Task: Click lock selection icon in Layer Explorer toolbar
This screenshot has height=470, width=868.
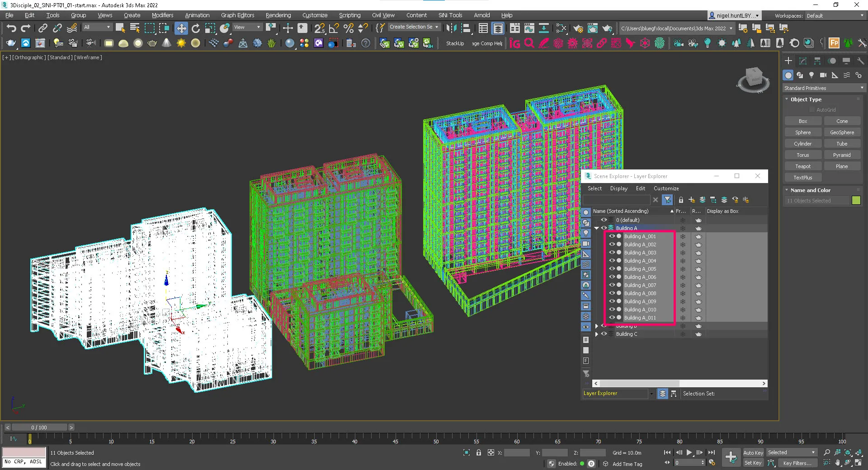Action: point(681,200)
